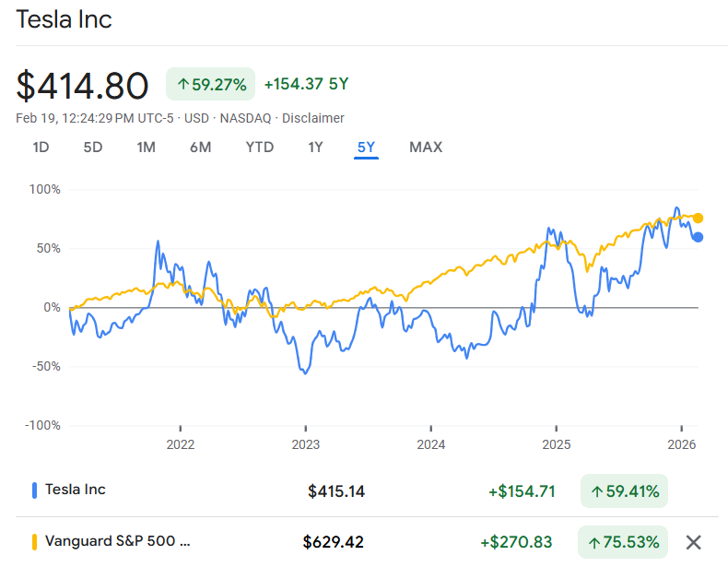Click the +$154.71 Tesla gain value

522,491
